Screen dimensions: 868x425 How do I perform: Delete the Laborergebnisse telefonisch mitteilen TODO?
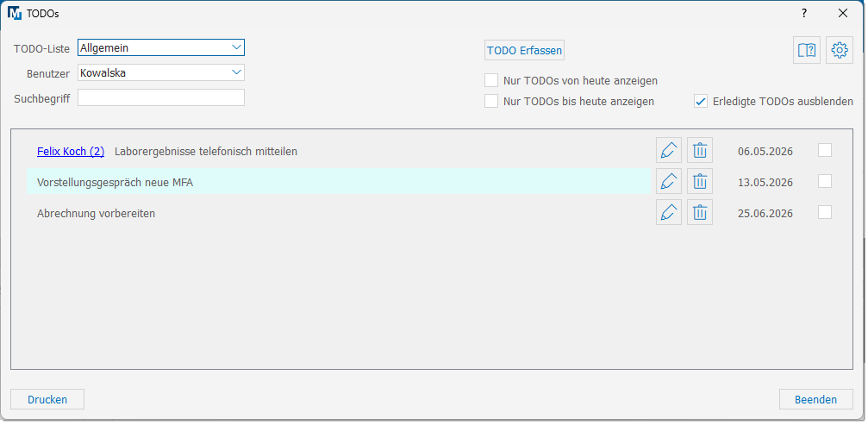(700, 150)
